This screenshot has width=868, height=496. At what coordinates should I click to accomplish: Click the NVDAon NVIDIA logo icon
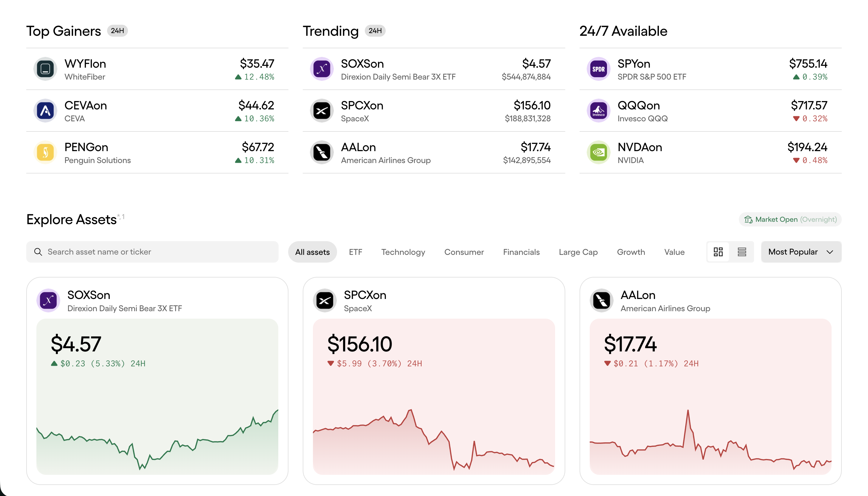(598, 152)
